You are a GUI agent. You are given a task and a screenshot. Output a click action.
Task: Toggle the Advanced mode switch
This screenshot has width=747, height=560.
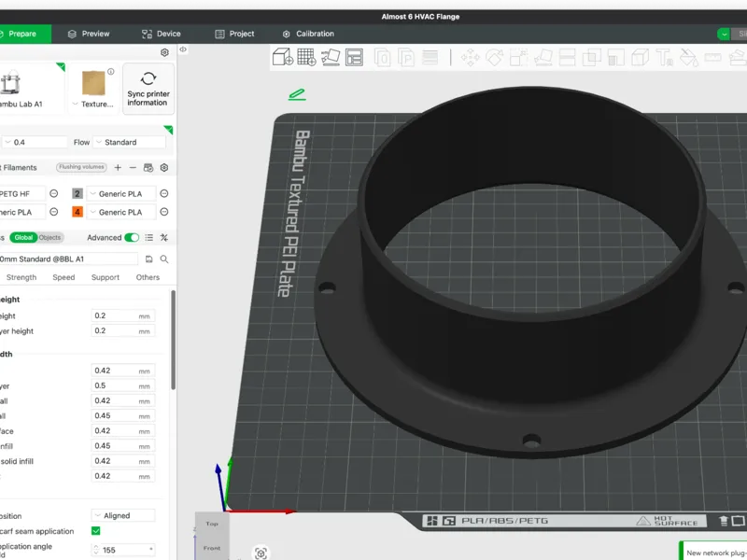(x=132, y=238)
